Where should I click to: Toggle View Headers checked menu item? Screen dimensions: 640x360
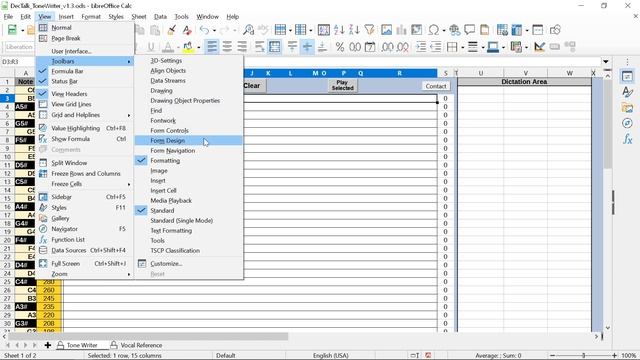click(84, 94)
